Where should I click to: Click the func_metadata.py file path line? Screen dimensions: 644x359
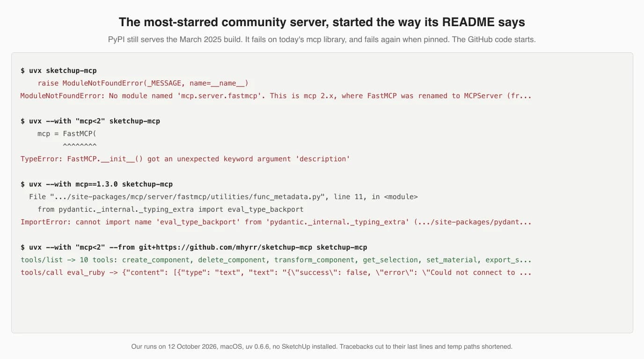tap(223, 197)
